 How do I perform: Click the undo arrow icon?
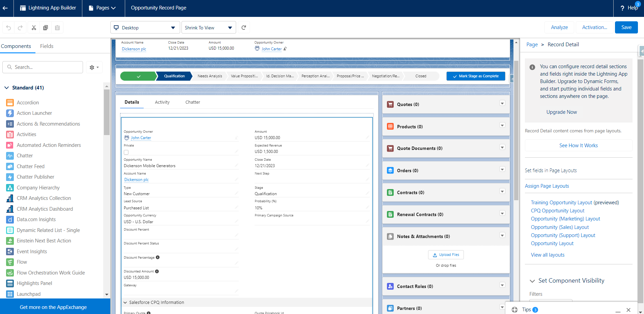8,28
